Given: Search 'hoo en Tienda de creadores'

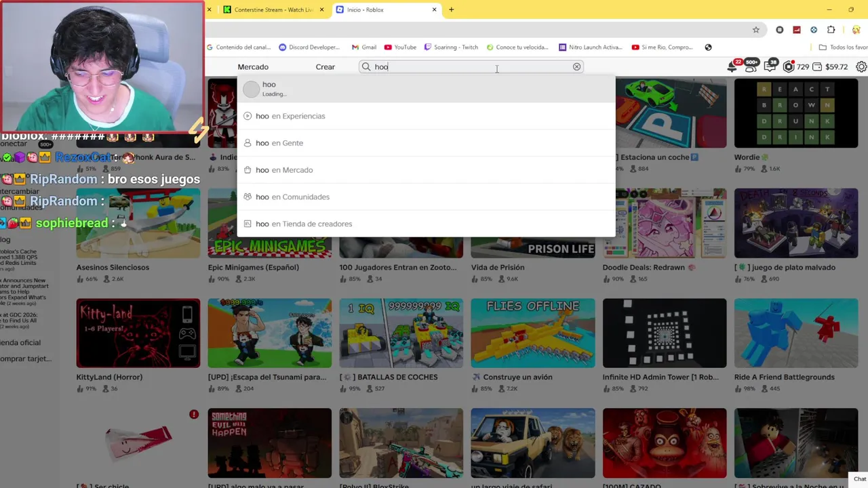Looking at the screenshot, I should (x=426, y=224).
